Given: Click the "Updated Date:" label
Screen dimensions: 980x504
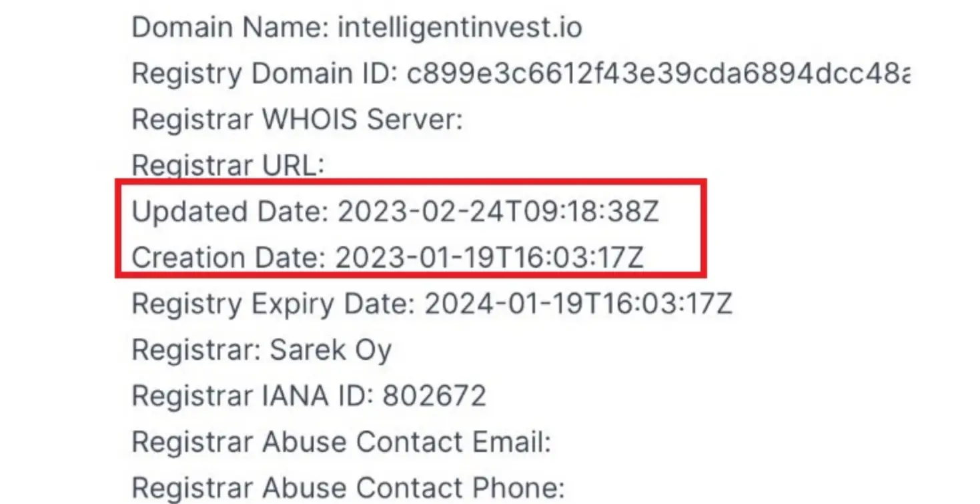Looking at the screenshot, I should pyautogui.click(x=231, y=212).
